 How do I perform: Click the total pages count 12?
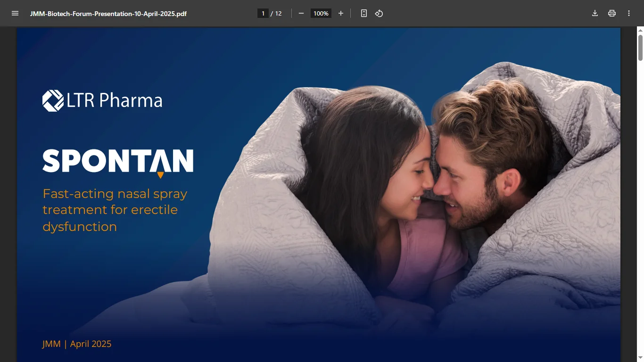279,14
